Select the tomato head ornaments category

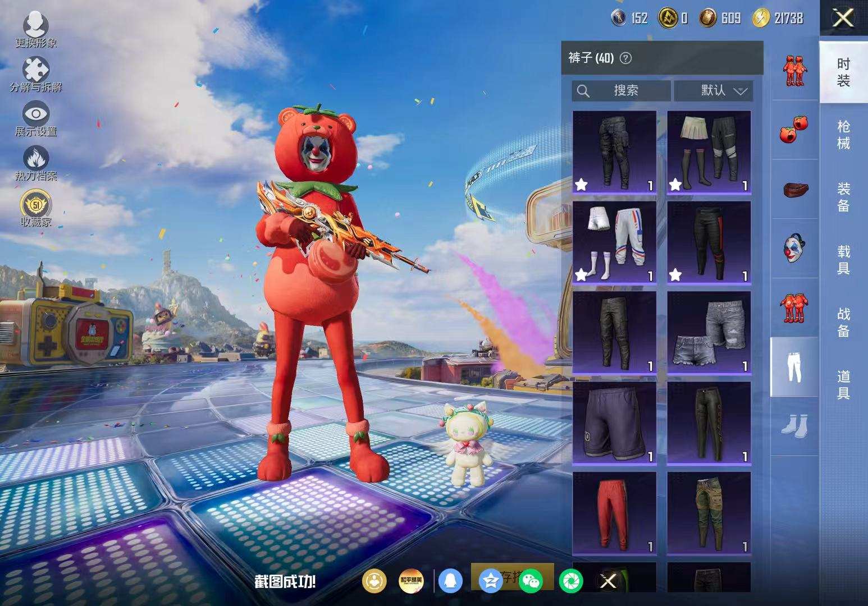pos(794,130)
